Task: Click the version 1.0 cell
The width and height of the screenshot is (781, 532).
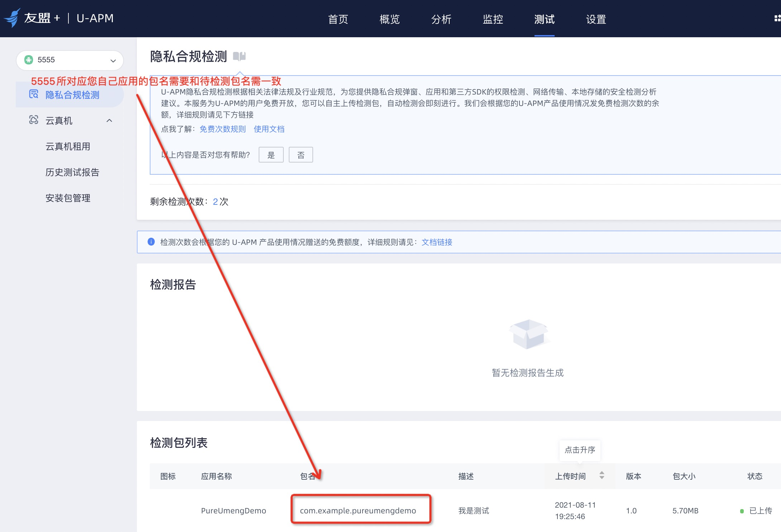Action: point(631,511)
